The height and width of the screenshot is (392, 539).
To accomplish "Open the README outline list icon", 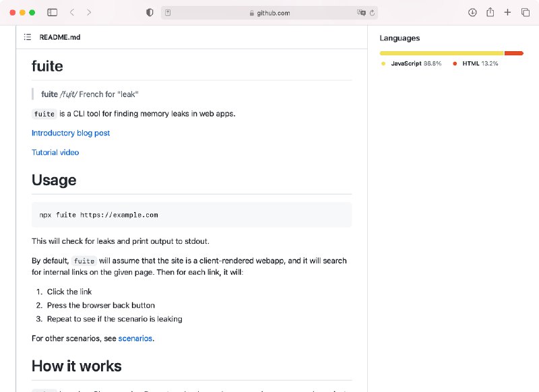I will pos(28,37).
